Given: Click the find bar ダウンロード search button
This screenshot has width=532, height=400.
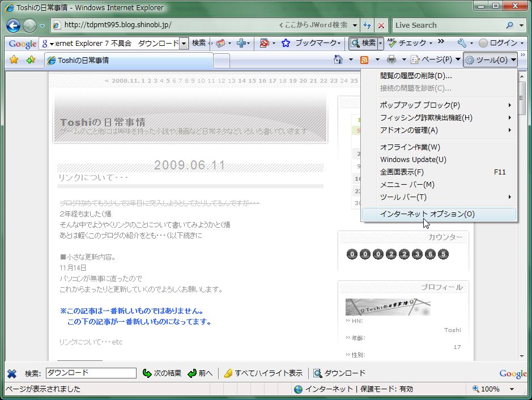Looking at the screenshot, I should (339, 373).
